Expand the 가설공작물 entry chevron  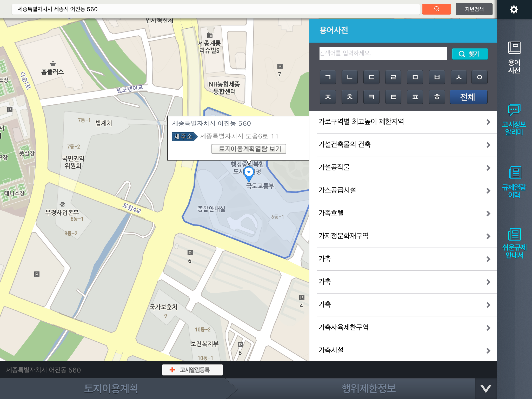[488, 168]
